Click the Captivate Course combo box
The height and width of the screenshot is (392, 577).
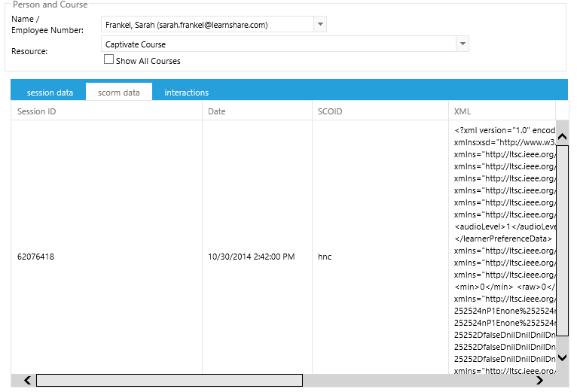pyautogui.click(x=279, y=44)
